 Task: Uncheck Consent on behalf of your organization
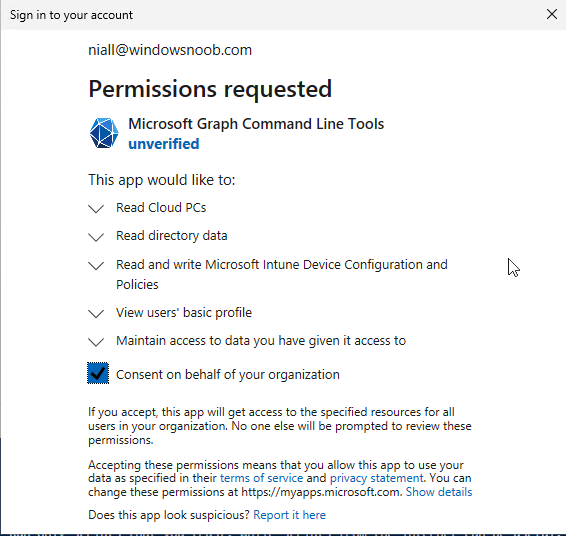coord(98,373)
